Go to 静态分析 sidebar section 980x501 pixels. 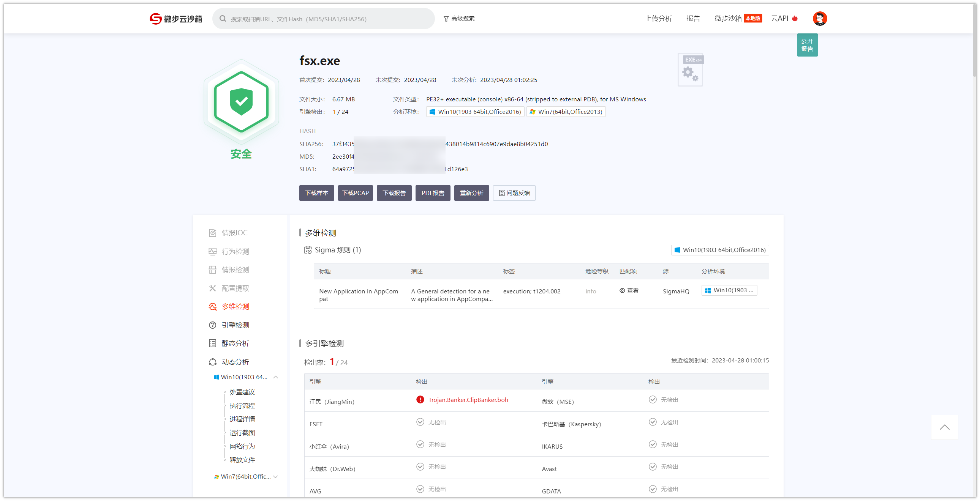(229, 343)
